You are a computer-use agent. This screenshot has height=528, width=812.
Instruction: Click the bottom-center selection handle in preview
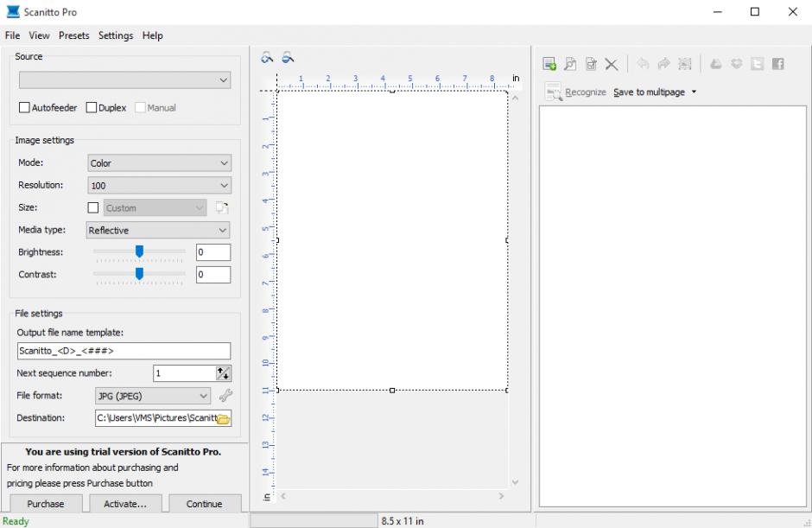(392, 391)
